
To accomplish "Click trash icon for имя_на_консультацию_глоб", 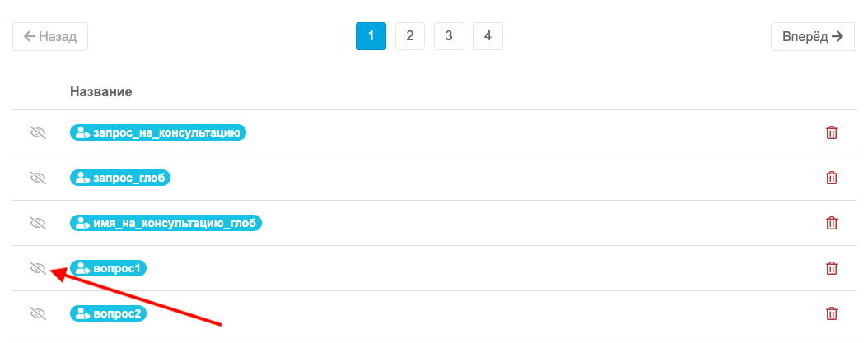I will (831, 224).
